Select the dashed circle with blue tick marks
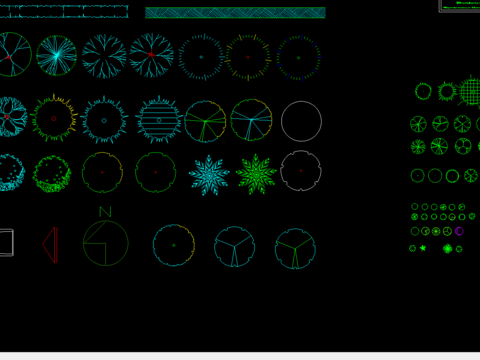The height and width of the screenshot is (360, 480). coord(299,58)
